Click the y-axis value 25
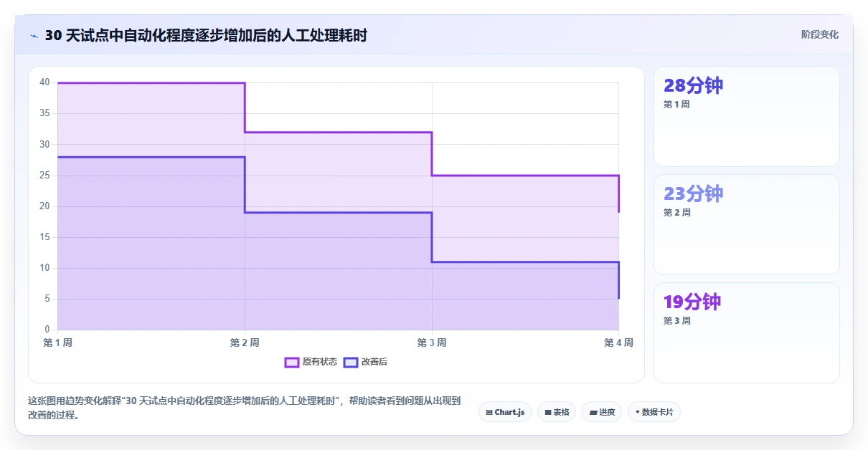This screenshot has height=450, width=868. click(44, 176)
